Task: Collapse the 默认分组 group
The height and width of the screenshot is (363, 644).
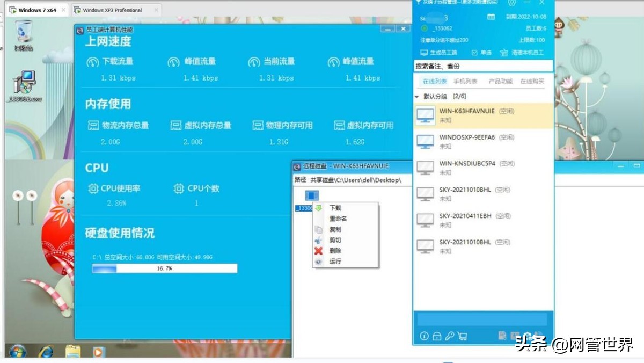Action: point(416,96)
